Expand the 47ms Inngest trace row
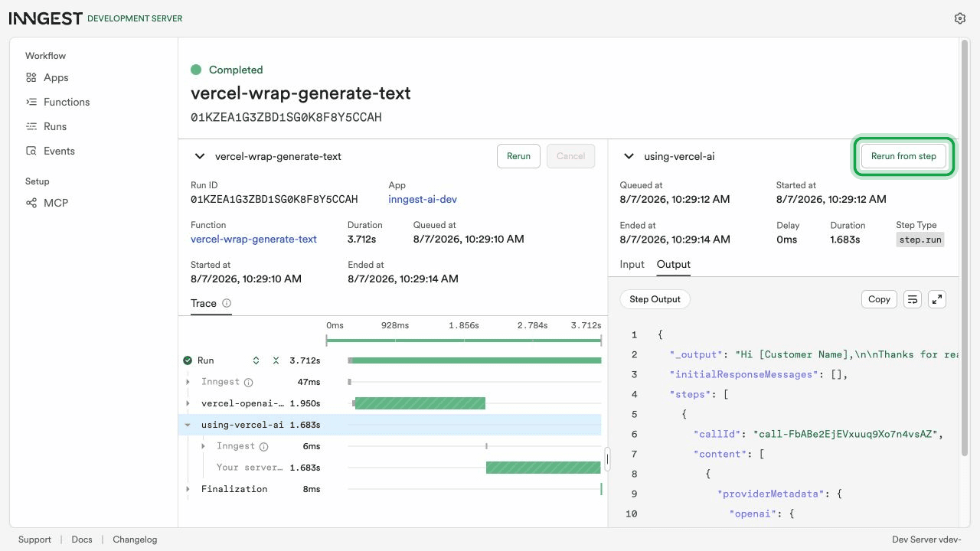The image size is (980, 551). tap(188, 382)
